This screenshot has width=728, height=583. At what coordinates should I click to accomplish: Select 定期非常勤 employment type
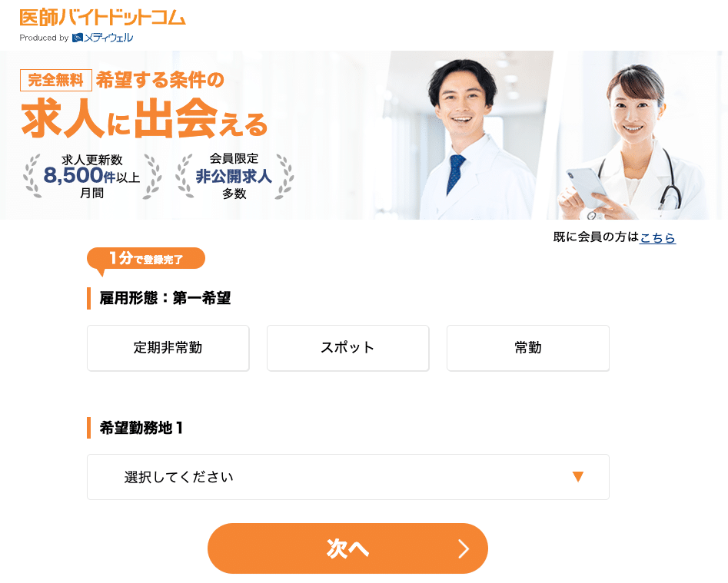tap(168, 348)
